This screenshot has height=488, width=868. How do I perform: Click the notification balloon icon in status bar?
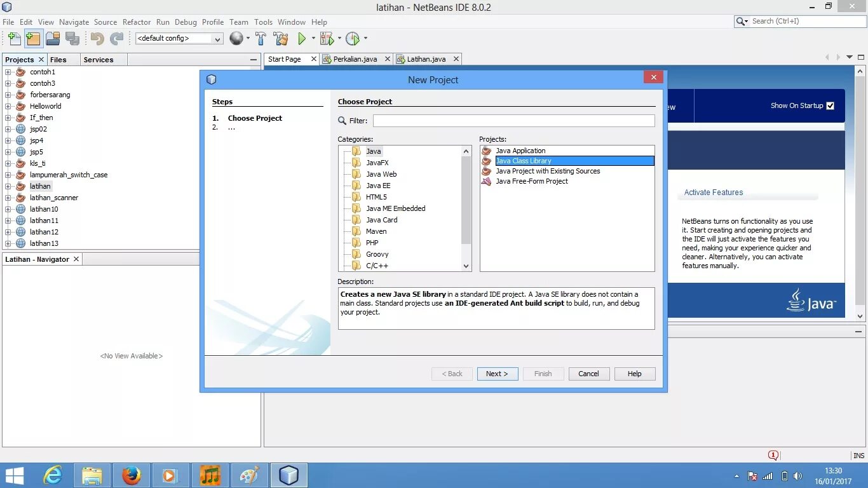click(x=773, y=455)
